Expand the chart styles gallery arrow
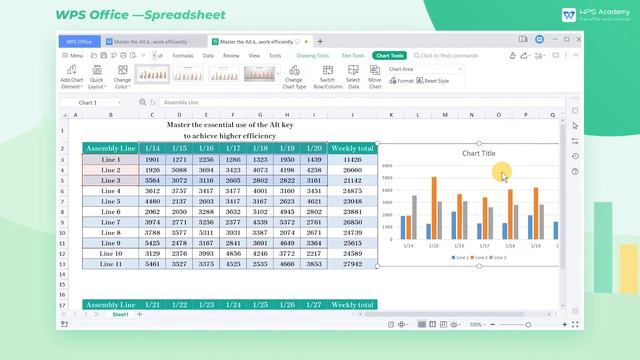The width and height of the screenshot is (640, 360). pos(278,74)
